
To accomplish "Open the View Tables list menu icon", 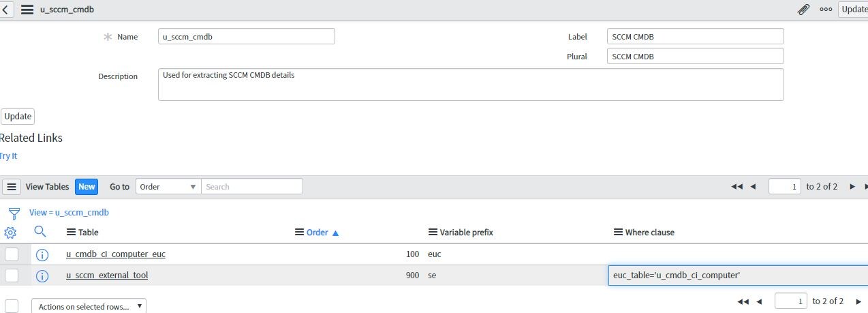I will click(x=12, y=186).
